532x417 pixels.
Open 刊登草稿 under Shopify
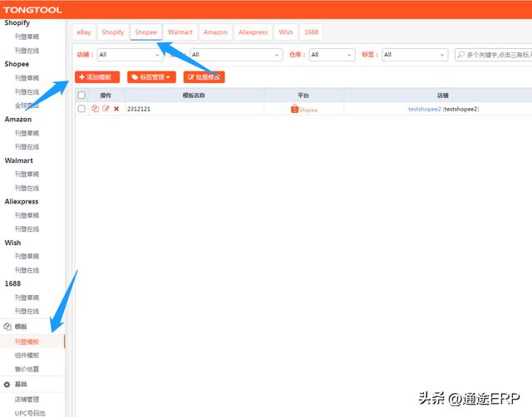point(27,37)
